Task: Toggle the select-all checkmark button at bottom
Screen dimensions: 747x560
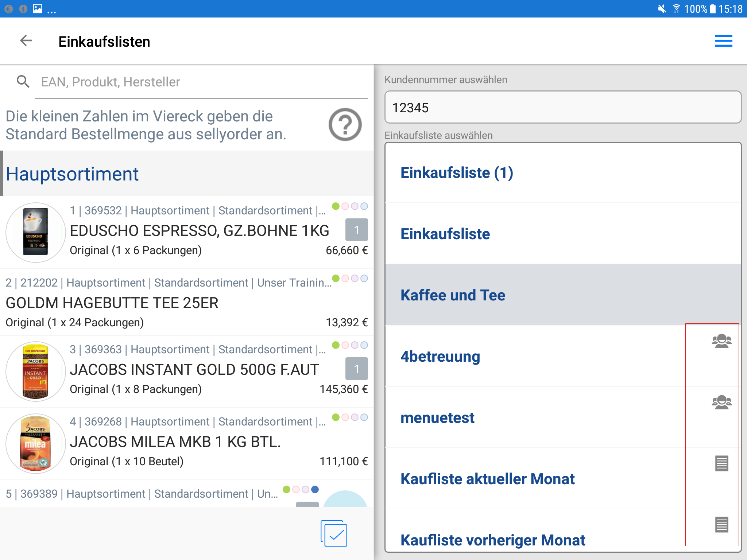Action: [x=334, y=533]
